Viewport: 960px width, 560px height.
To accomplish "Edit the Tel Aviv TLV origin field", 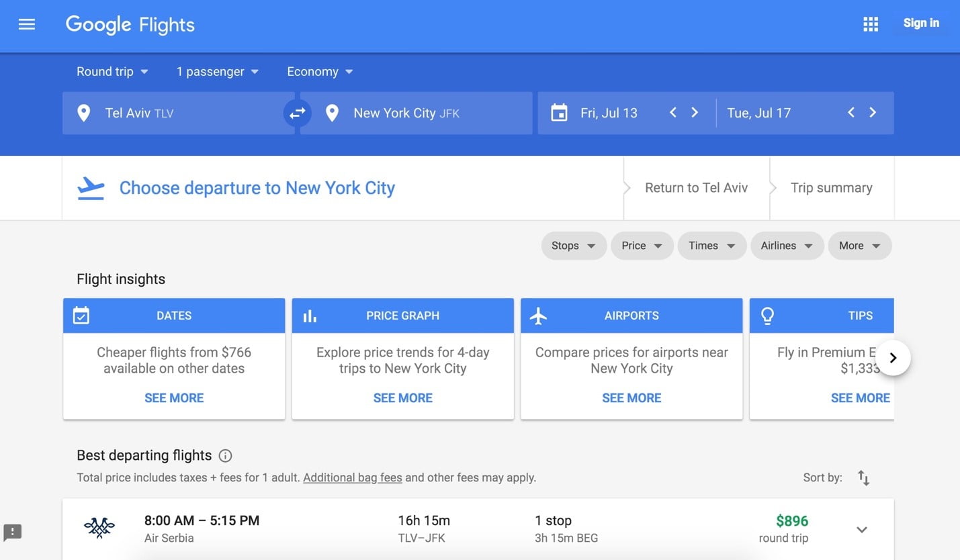I will tap(178, 113).
